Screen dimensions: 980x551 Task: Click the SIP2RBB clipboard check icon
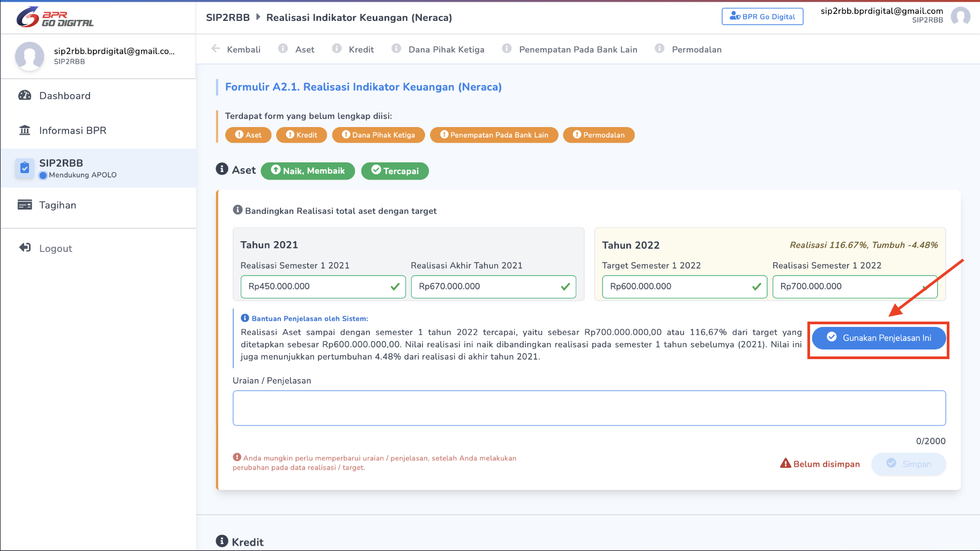25,168
